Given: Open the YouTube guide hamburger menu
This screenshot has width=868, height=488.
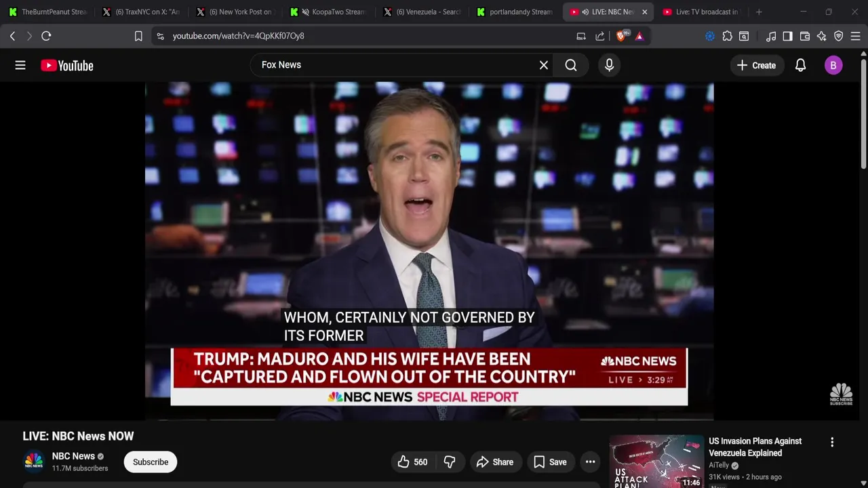Looking at the screenshot, I should (x=20, y=65).
